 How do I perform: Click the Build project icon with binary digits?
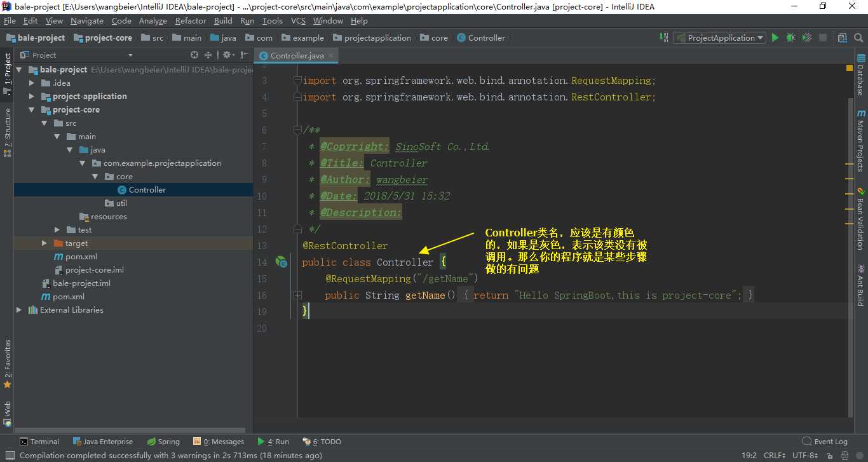664,37
